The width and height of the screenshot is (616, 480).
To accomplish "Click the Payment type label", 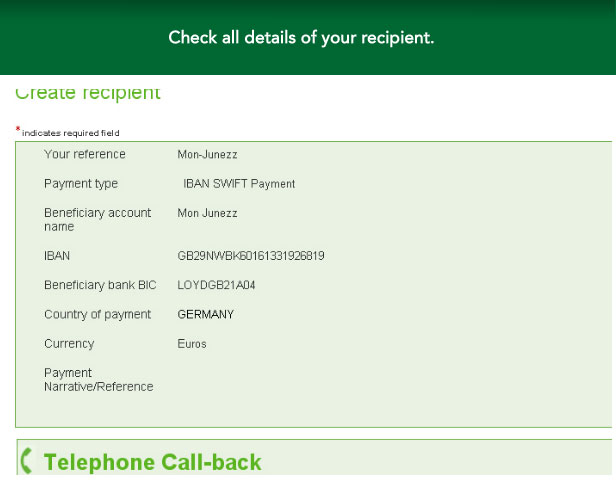I will click(81, 184).
